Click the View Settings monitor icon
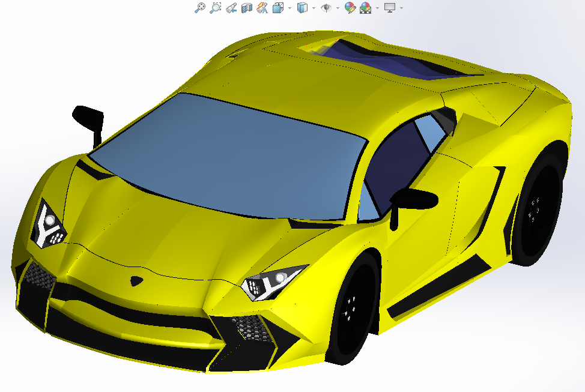585x392 pixels. pos(390,8)
